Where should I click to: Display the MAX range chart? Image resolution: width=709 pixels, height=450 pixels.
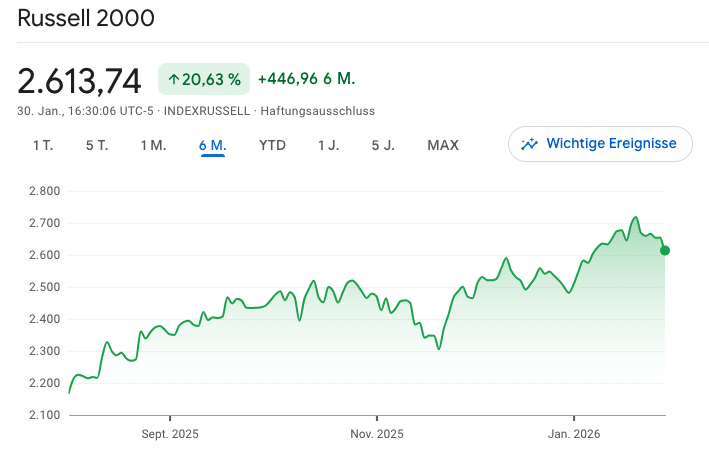pos(443,145)
